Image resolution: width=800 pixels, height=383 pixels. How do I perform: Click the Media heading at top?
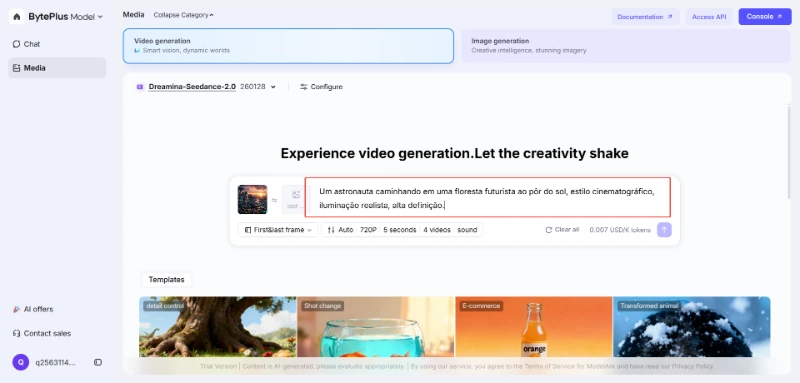133,15
